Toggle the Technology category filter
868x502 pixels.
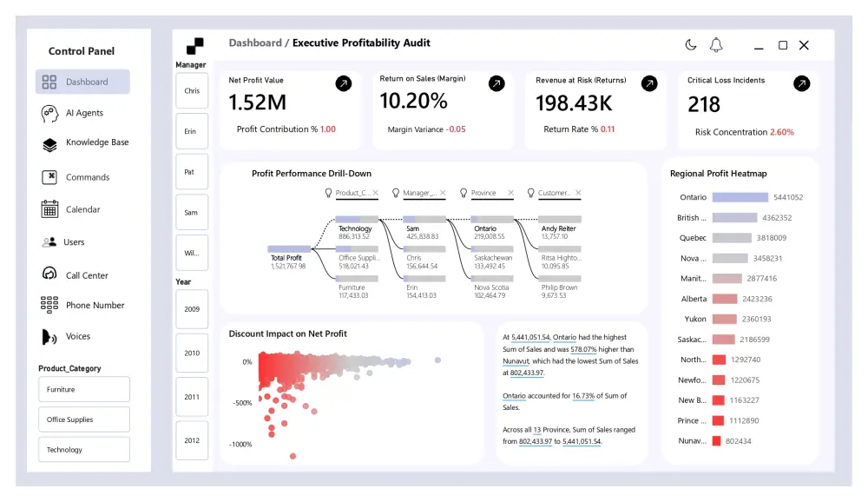point(83,449)
